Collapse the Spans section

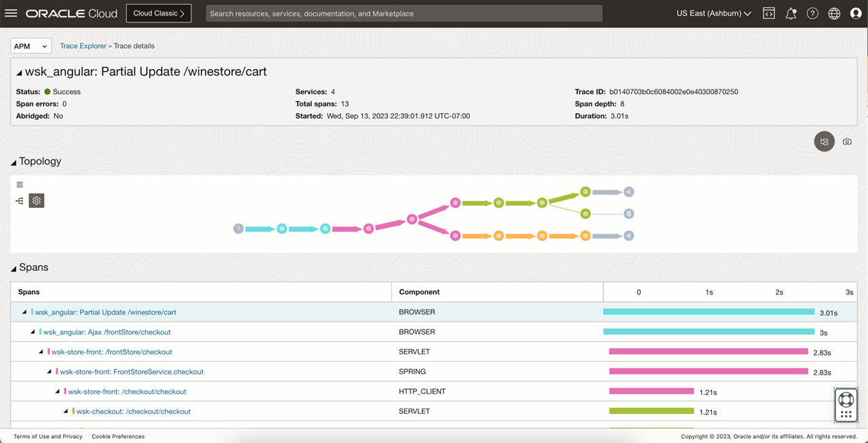click(14, 268)
